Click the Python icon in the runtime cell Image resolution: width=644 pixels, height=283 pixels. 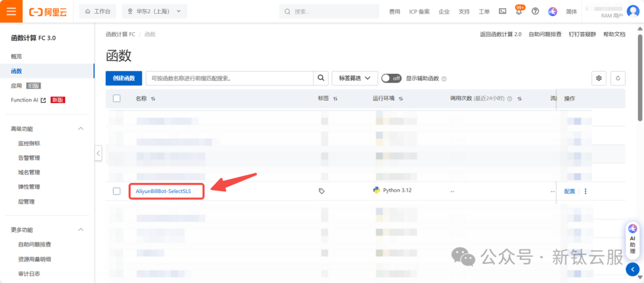tap(376, 190)
